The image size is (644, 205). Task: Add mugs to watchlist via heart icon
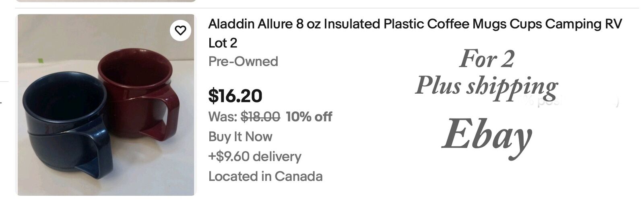click(x=180, y=30)
